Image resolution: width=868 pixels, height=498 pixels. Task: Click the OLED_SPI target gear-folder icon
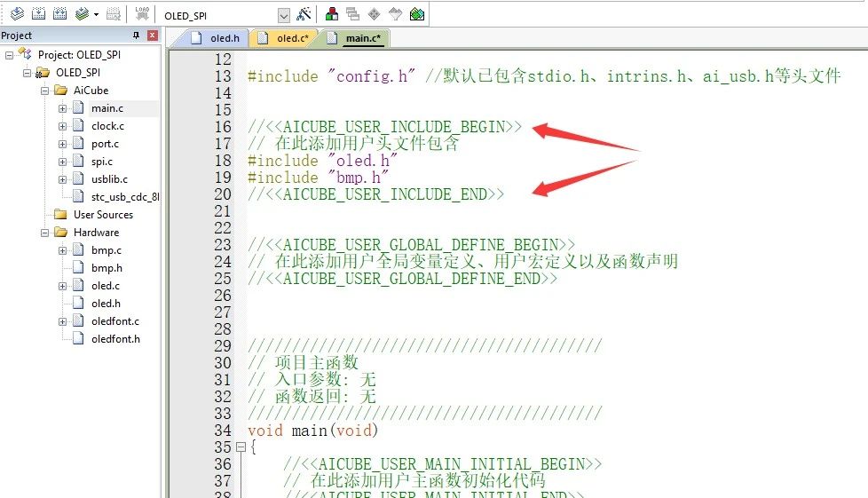(x=43, y=73)
